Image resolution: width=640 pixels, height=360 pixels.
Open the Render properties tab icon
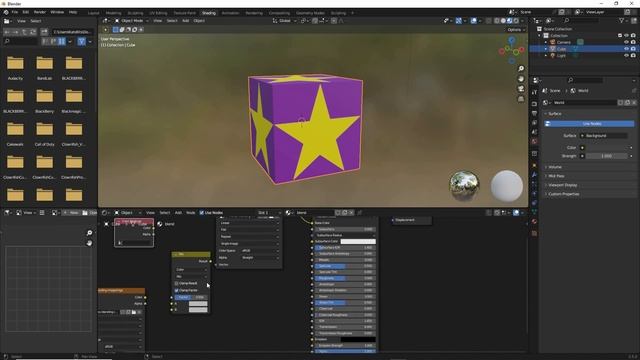(x=534, y=104)
